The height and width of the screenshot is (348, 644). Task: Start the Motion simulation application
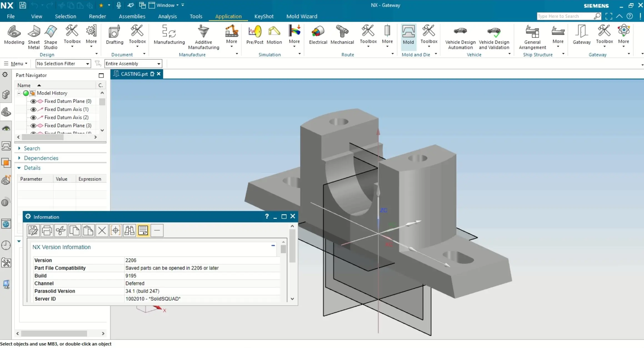click(x=274, y=35)
